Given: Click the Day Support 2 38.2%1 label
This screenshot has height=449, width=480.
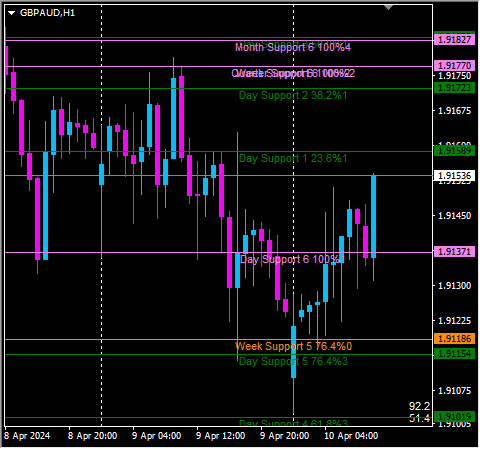Looking at the screenshot, I should click(x=293, y=96).
